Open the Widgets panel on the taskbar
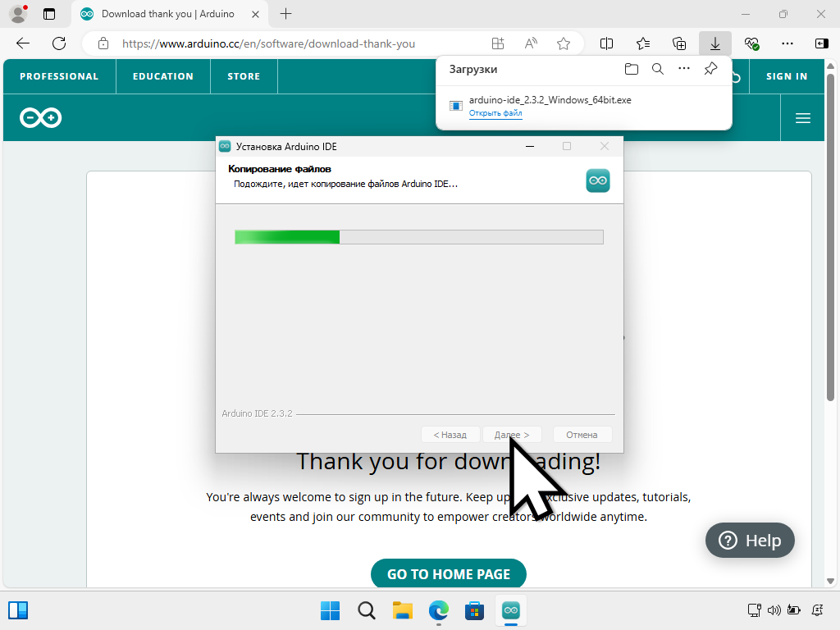Screen dimensions: 840x630 coord(18,610)
